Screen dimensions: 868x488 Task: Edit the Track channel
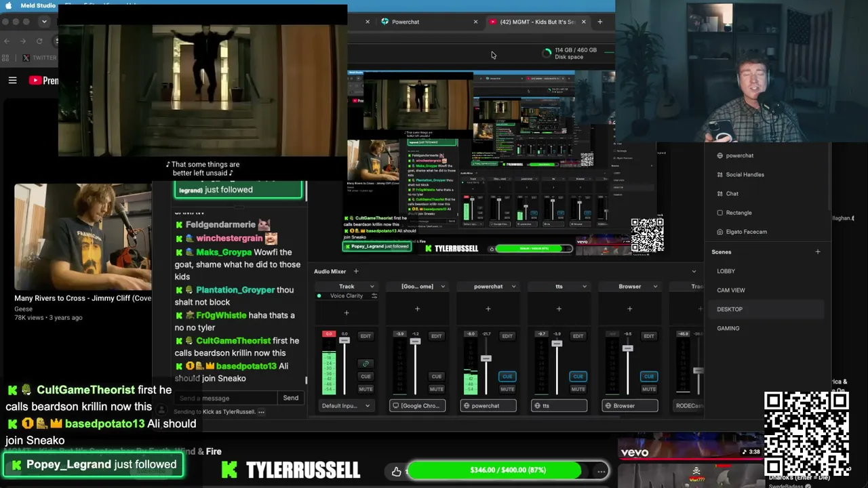click(366, 336)
